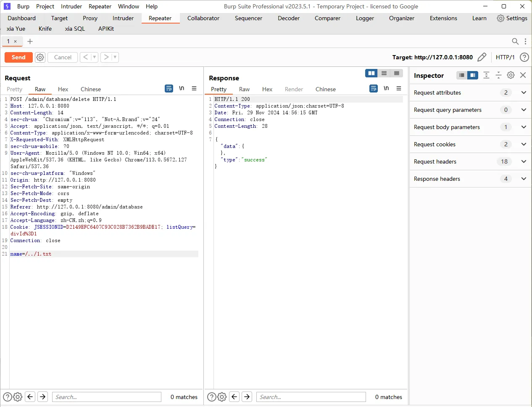
Task: Open the Response editor hamburger menu
Action: pos(399,88)
